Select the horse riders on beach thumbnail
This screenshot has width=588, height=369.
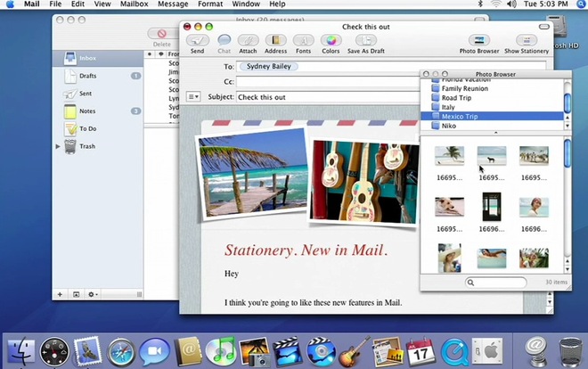[x=534, y=155]
